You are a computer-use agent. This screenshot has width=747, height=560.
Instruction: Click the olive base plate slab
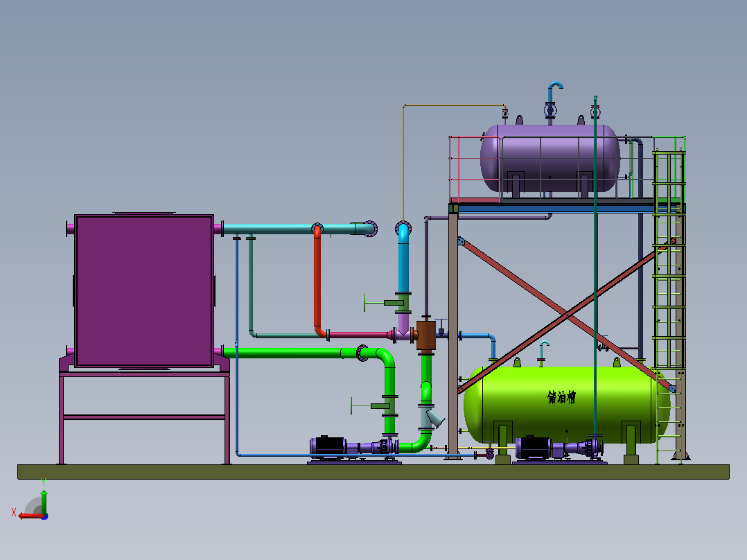click(x=373, y=472)
